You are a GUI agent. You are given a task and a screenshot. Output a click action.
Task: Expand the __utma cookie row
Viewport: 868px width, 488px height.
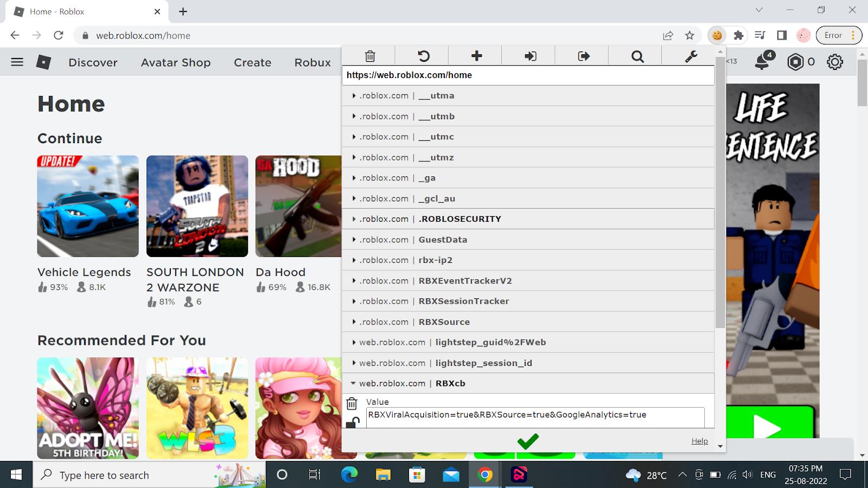click(528, 95)
